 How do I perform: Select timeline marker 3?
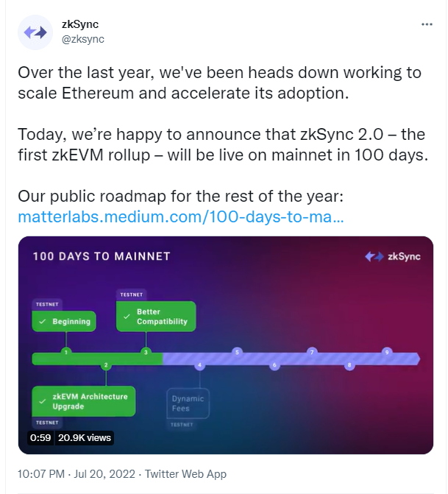146,352
